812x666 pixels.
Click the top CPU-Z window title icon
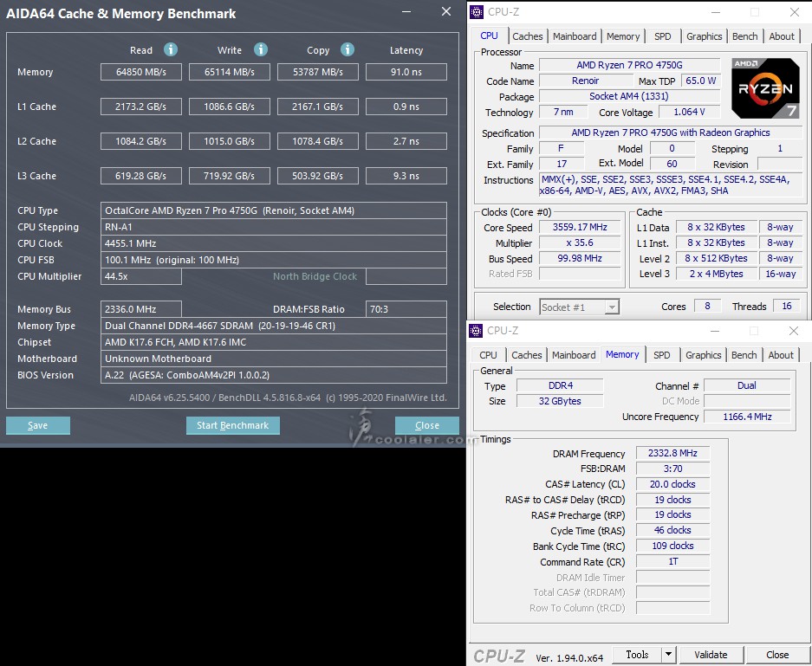tap(477, 12)
